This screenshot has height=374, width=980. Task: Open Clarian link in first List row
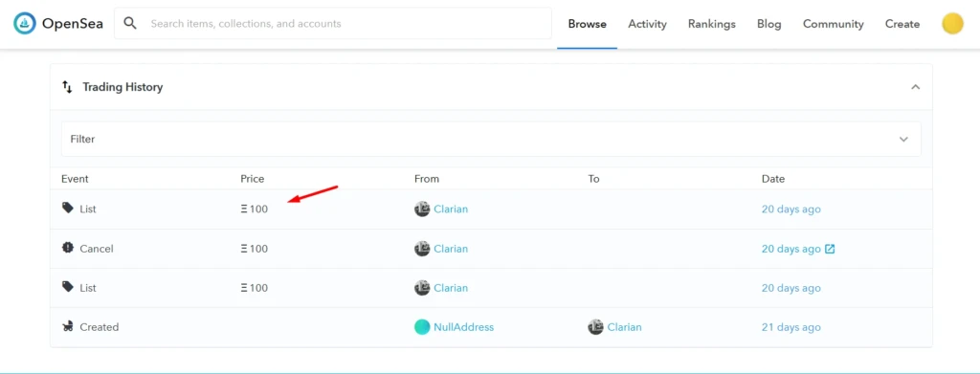click(451, 209)
